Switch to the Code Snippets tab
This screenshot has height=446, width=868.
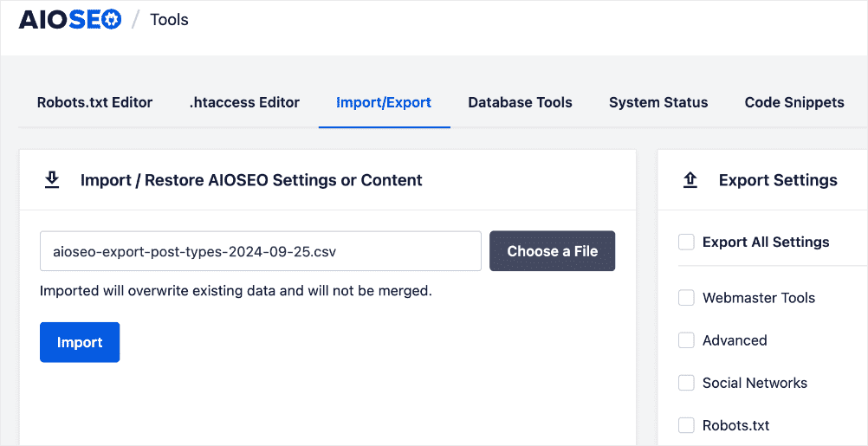pyautogui.click(x=794, y=102)
